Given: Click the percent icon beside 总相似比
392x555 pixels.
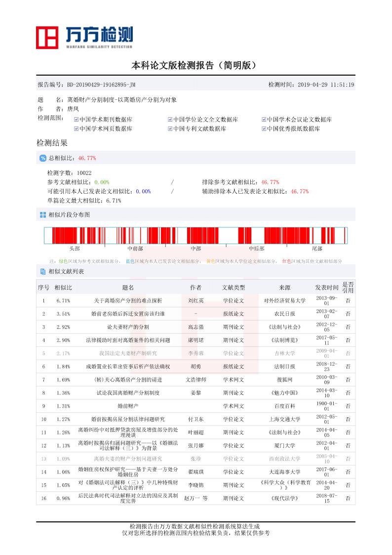Looking at the screenshot, I should click(43, 158).
